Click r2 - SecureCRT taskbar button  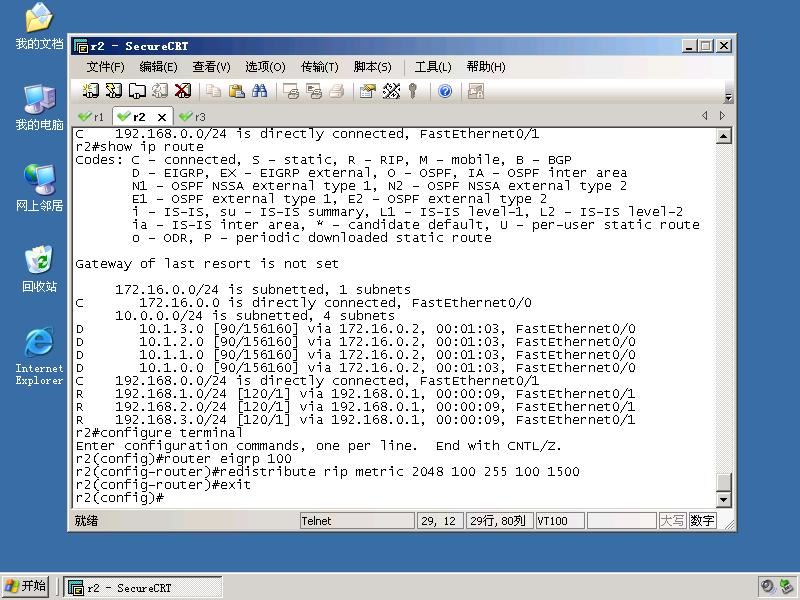tap(143, 587)
